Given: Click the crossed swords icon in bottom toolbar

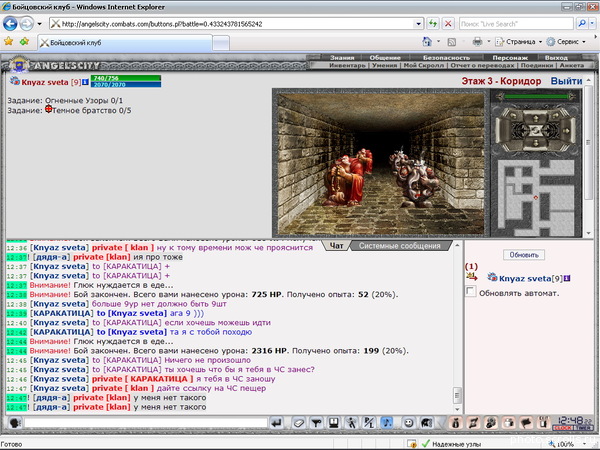Looking at the screenshot, I should [473, 423].
